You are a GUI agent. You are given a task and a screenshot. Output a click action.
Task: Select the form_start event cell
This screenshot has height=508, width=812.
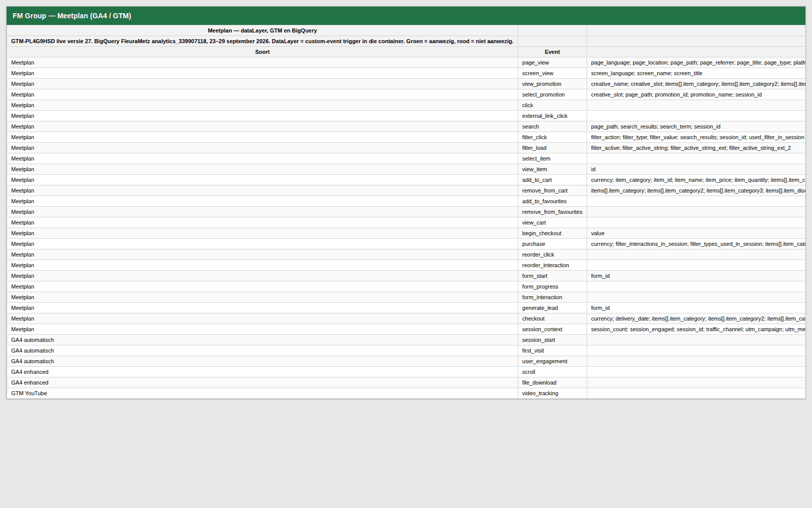[552, 276]
